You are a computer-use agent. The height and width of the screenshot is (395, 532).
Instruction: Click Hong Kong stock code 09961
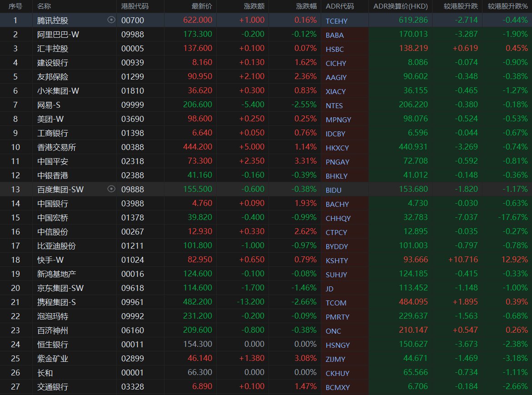[133, 302]
